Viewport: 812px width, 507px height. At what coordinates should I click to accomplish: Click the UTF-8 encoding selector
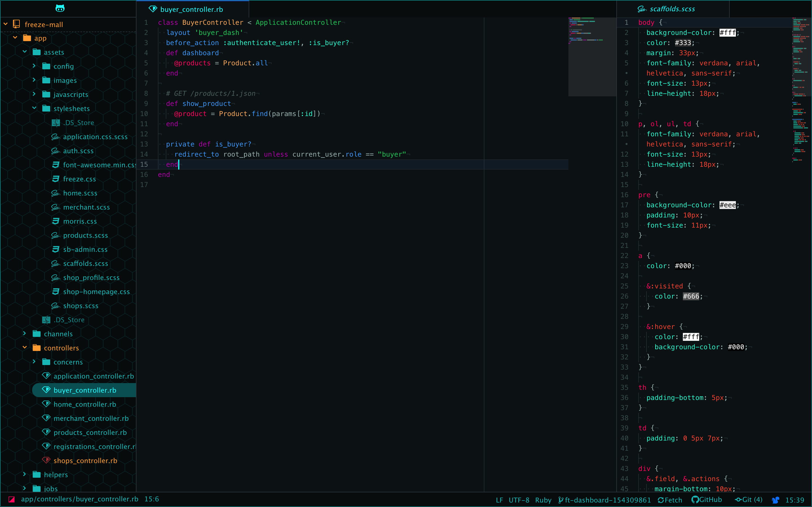[519, 500]
